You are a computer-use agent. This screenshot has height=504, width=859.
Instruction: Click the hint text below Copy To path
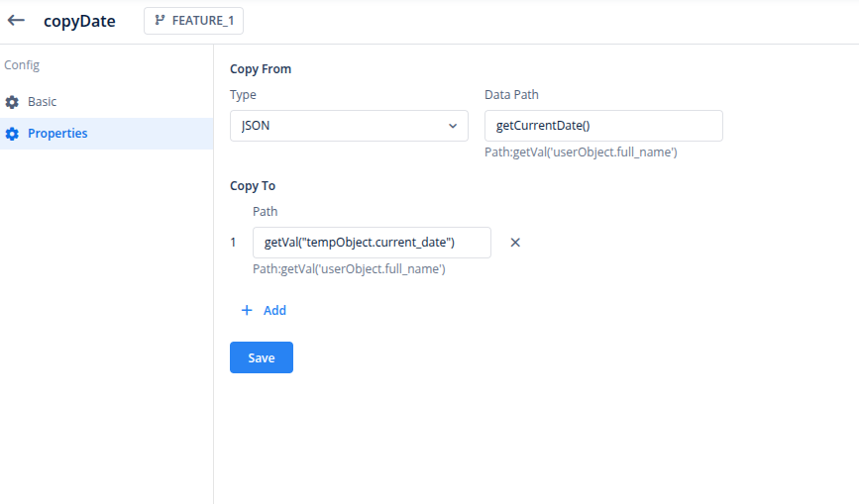point(349,269)
